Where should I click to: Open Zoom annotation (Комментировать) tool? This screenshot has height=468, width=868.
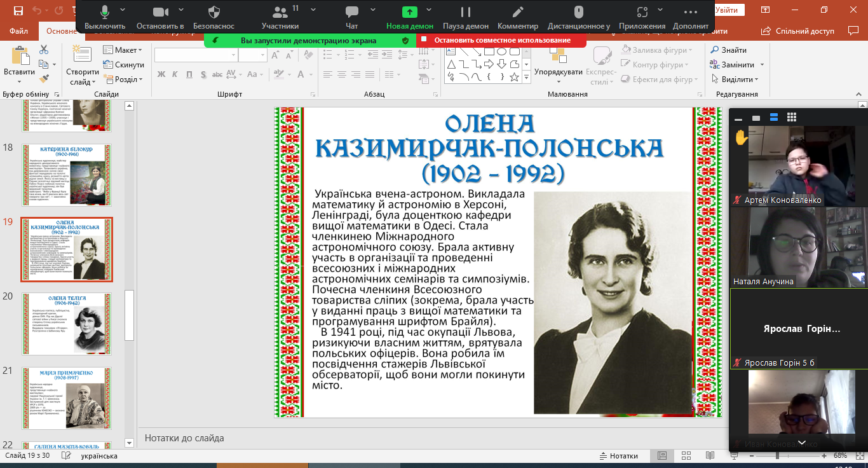518,17
